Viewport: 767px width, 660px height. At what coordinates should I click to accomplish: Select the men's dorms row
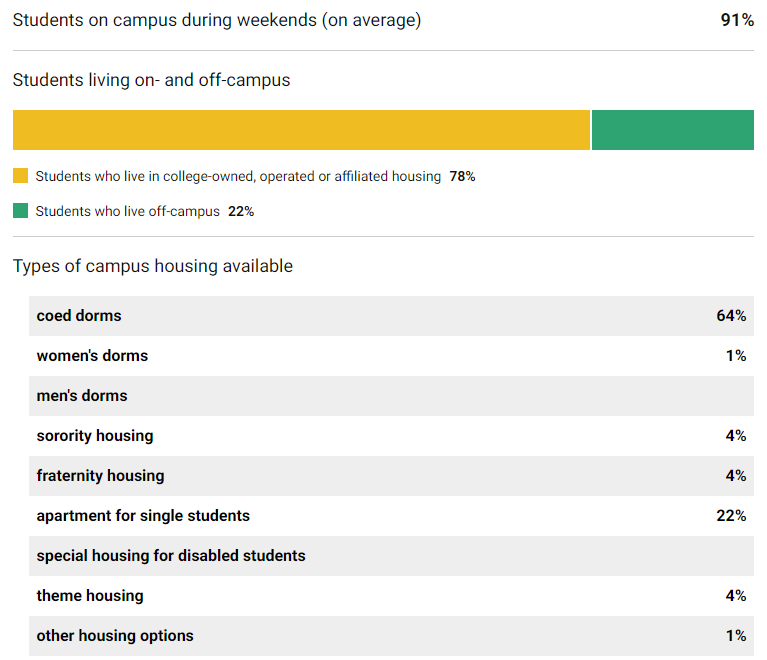pos(390,396)
